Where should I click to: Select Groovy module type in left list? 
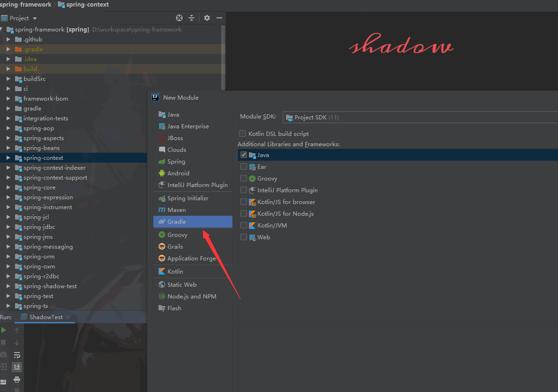(x=193, y=235)
